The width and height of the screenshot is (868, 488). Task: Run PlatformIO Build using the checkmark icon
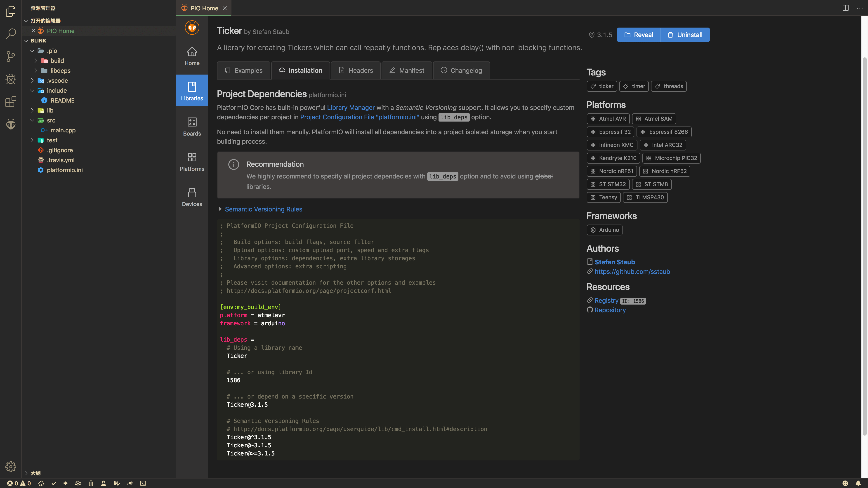pyautogui.click(x=54, y=483)
